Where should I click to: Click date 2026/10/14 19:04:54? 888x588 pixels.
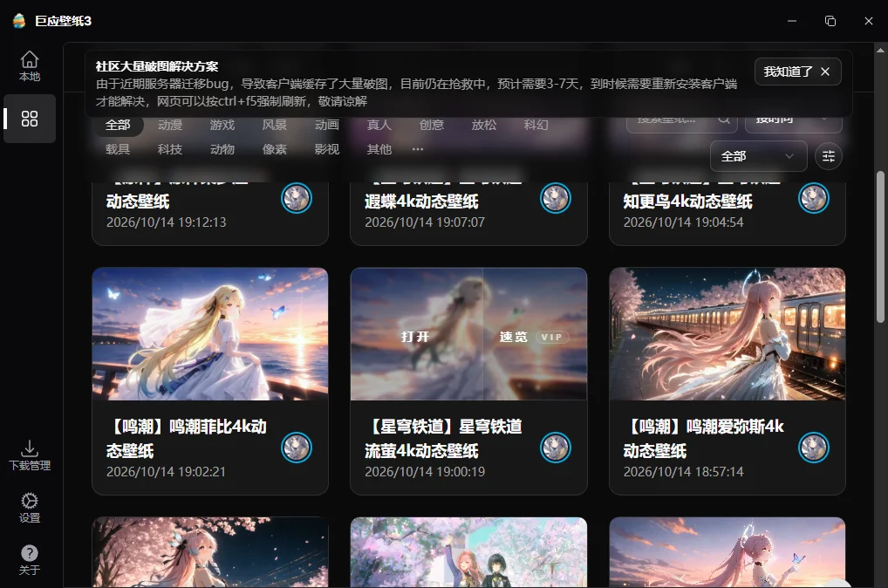pyautogui.click(x=684, y=222)
